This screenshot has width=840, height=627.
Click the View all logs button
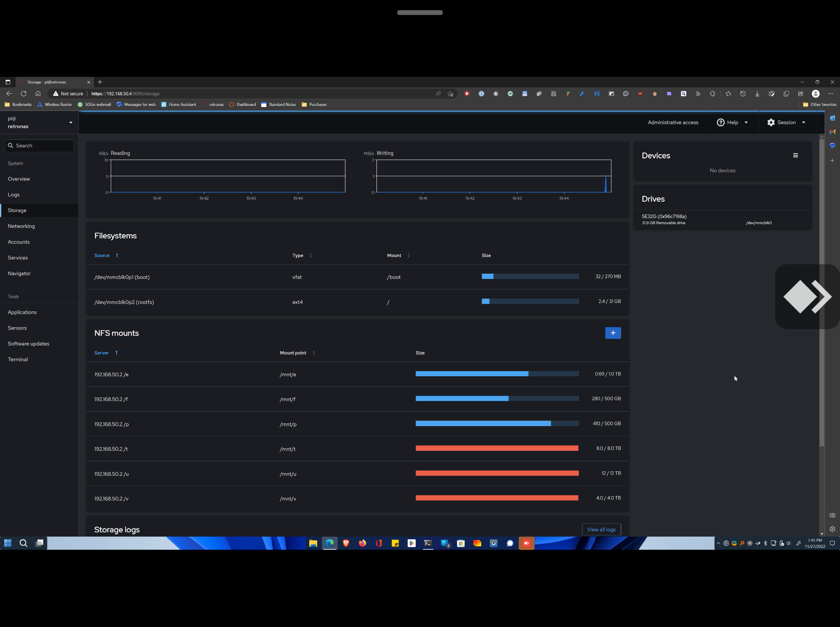coord(601,529)
